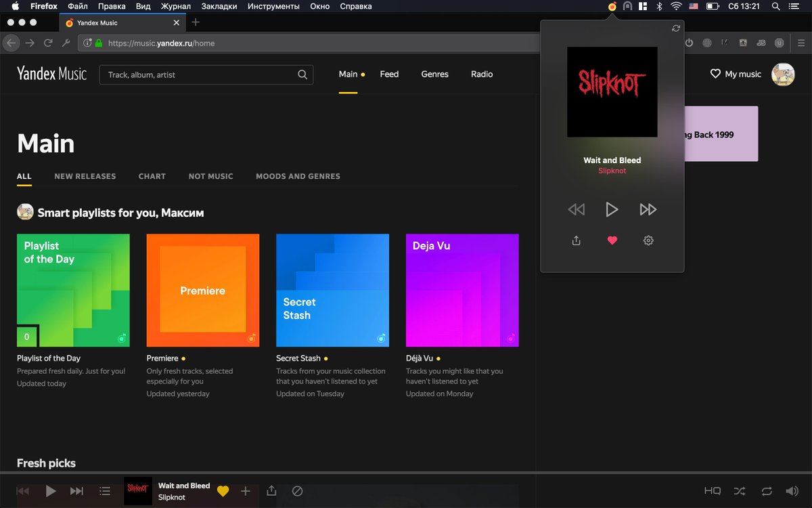Toggle the pink like heart in mini player
The image size is (812, 508).
tap(612, 240)
